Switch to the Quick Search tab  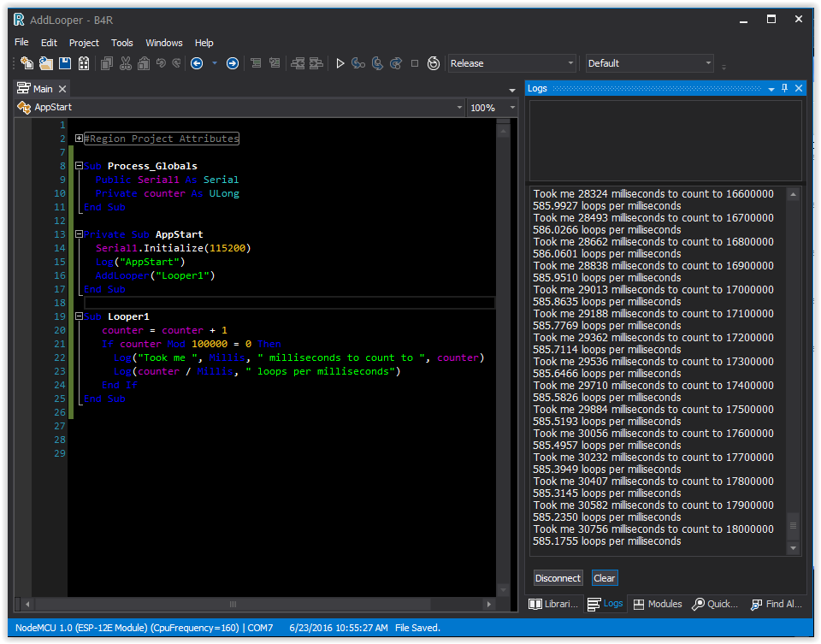coord(715,604)
